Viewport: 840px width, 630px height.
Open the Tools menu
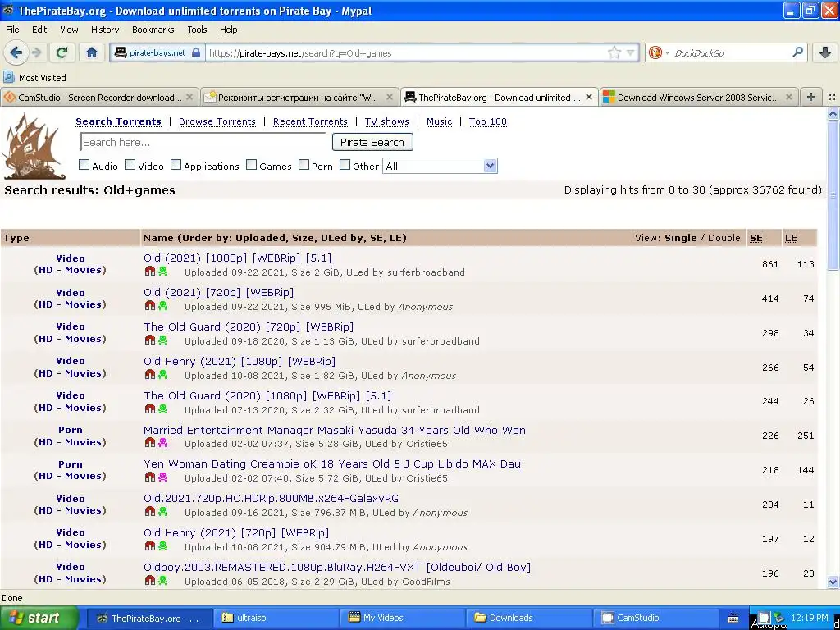pos(197,30)
